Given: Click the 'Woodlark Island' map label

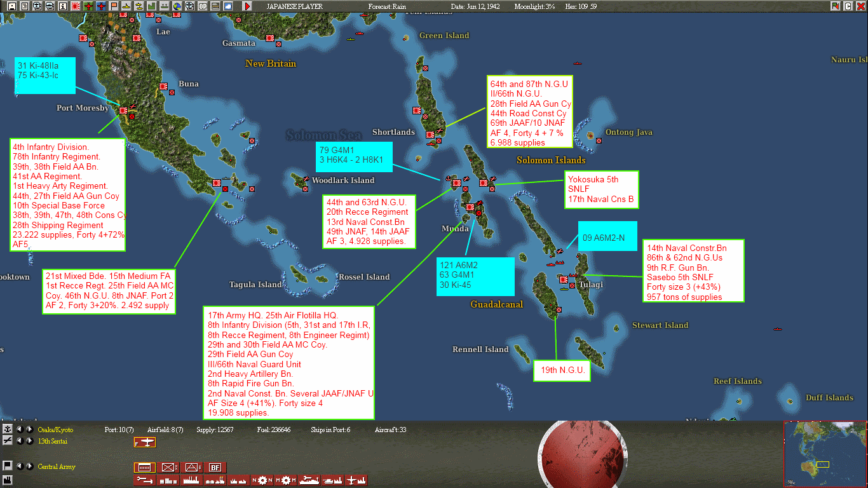Looking at the screenshot, I should (343, 180).
